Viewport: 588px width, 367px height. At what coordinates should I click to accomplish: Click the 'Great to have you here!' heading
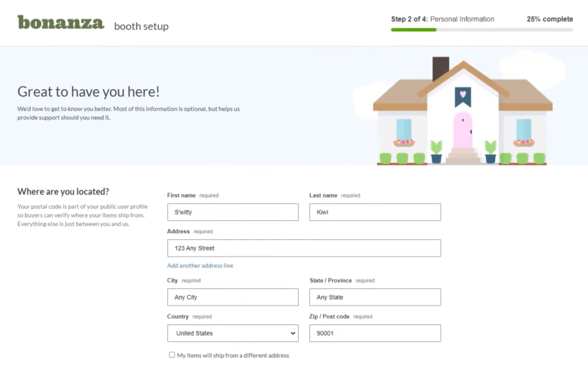88,91
